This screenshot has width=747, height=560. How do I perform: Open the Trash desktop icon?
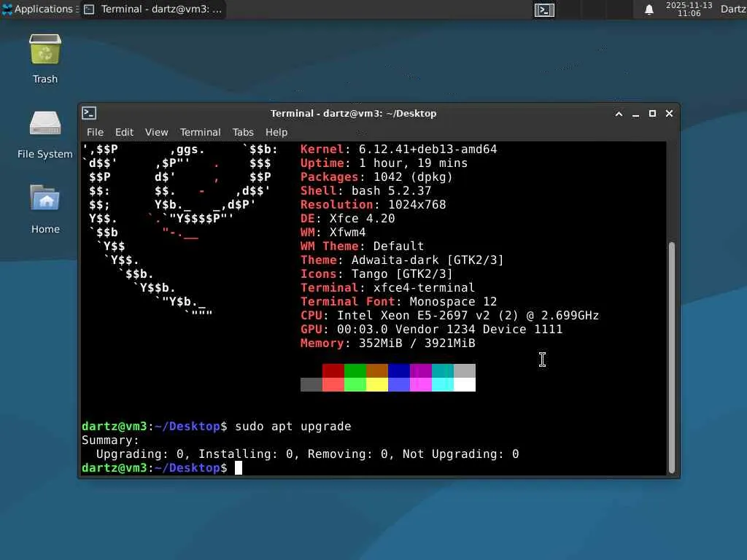coord(45,50)
